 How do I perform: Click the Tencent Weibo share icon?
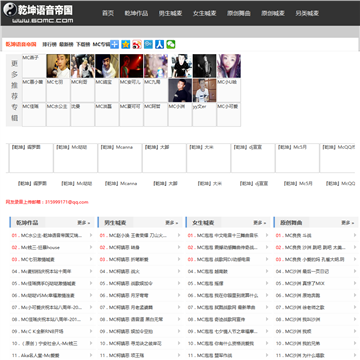(x=148, y=44)
